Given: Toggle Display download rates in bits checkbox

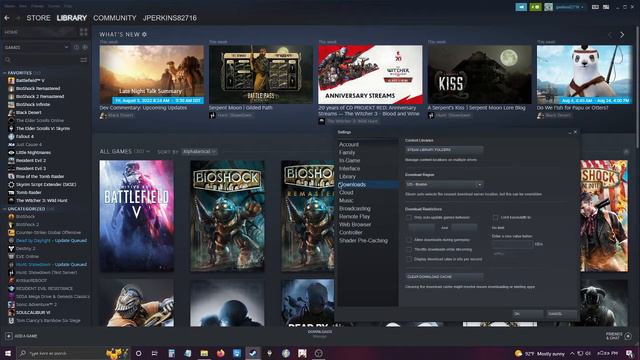Looking at the screenshot, I should tap(409, 259).
